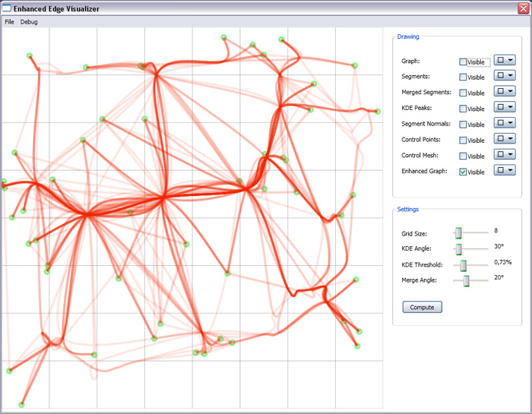Click the KDE Threshold value 0,73%
This screenshot has width=532, height=414.
point(502,262)
